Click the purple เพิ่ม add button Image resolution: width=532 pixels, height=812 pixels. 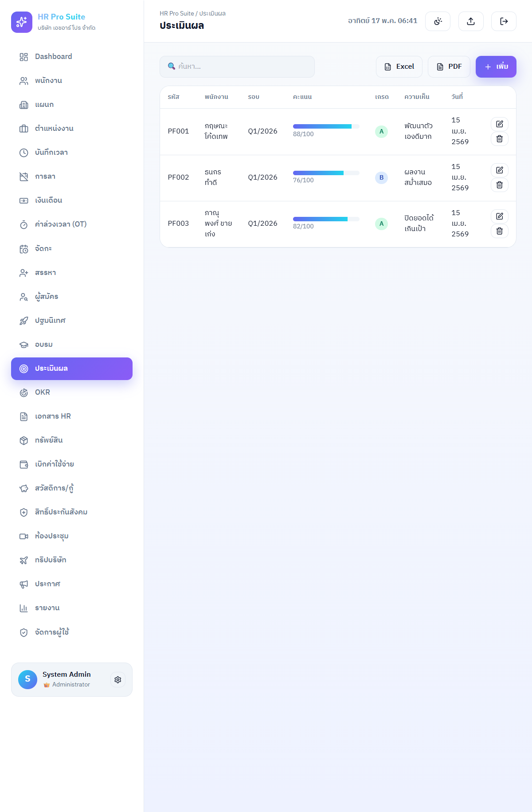click(496, 67)
